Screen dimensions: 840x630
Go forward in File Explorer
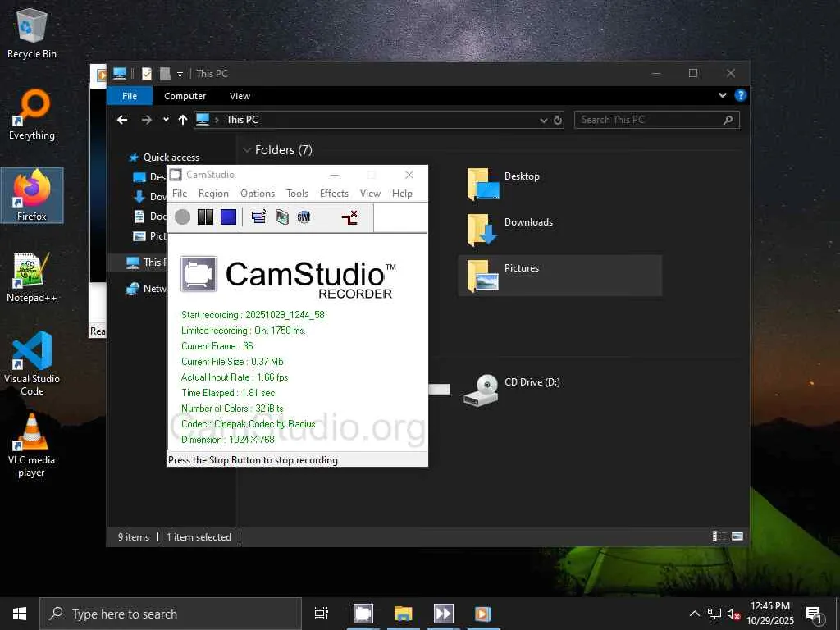point(146,120)
